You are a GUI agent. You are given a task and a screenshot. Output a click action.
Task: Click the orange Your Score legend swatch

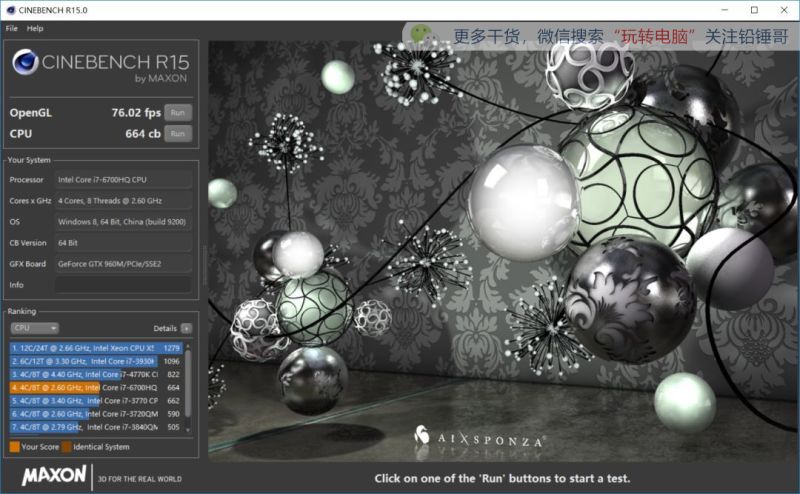tap(14, 447)
